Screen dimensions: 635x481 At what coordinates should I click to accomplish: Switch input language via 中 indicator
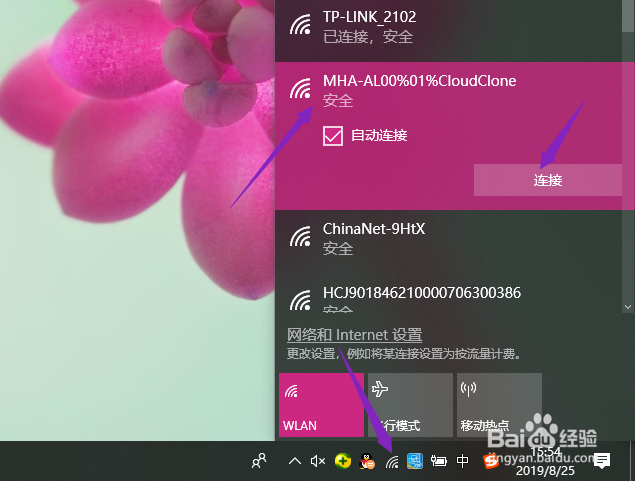[462, 461]
